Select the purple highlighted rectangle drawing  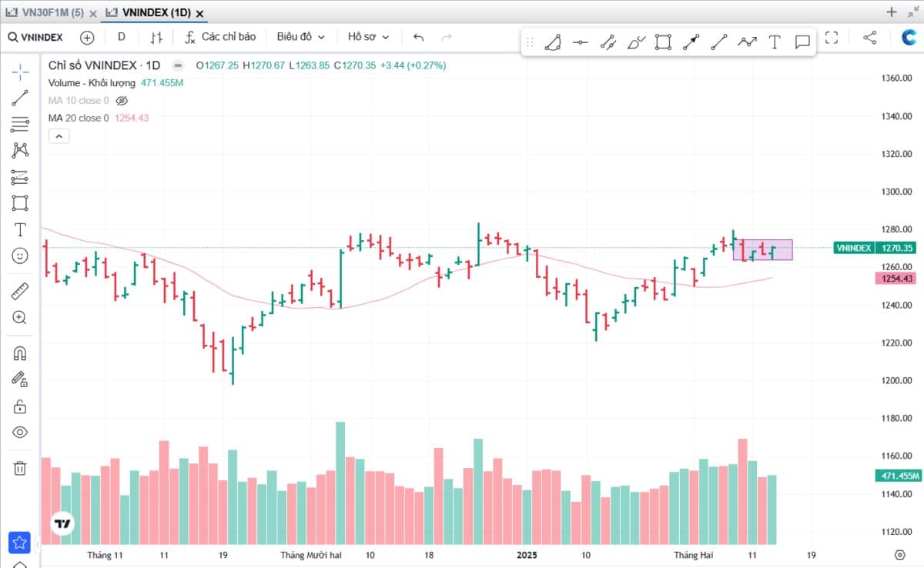click(x=762, y=249)
